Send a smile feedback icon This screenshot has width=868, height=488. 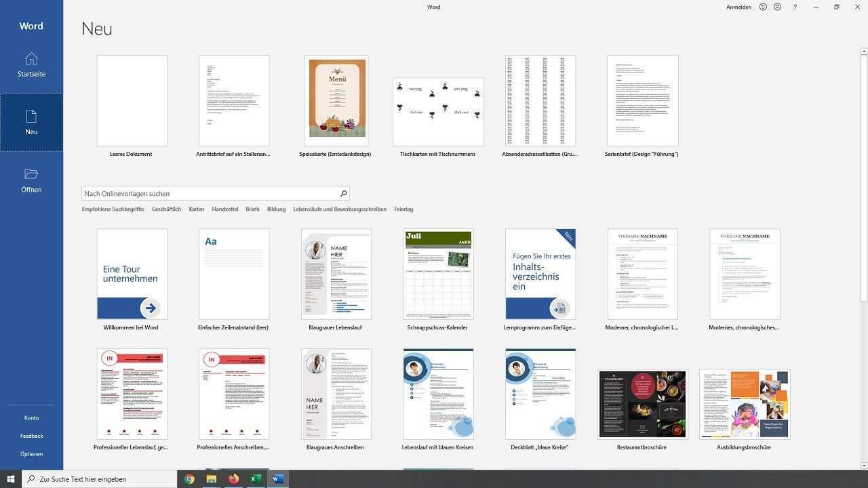763,7
